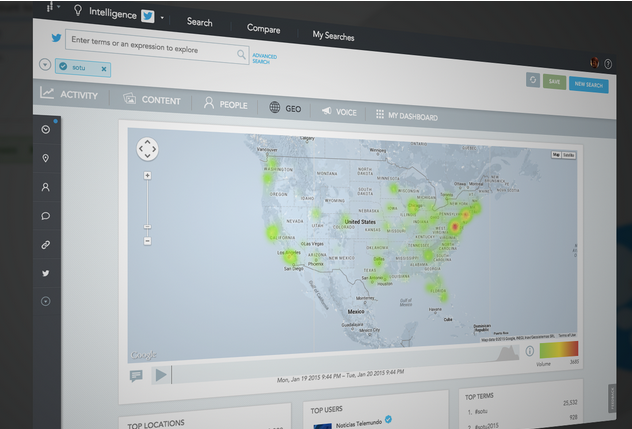
Task: Click the magnifier search icon
Action: (x=241, y=54)
